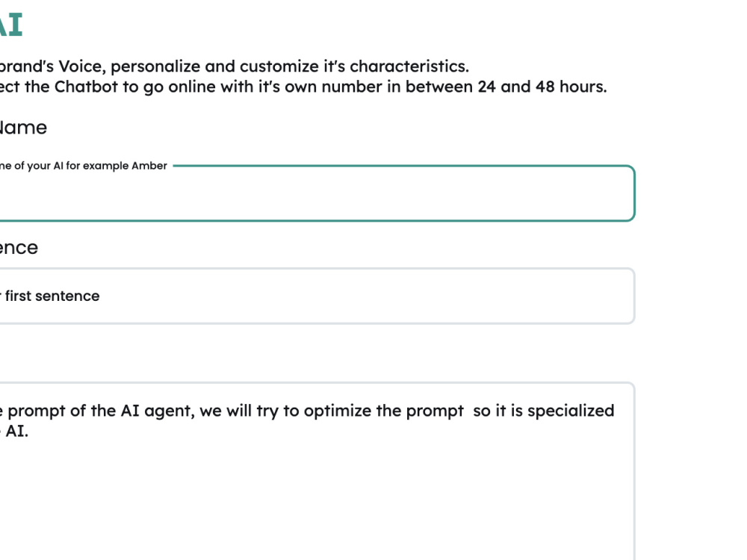Select the Name section heading
The image size is (747, 560).
[x=23, y=128]
